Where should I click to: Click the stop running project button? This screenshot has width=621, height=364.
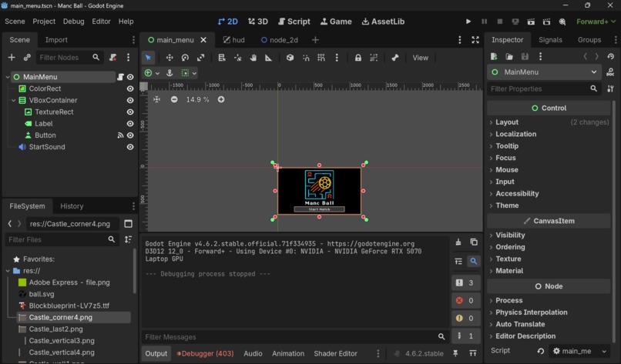point(500,22)
